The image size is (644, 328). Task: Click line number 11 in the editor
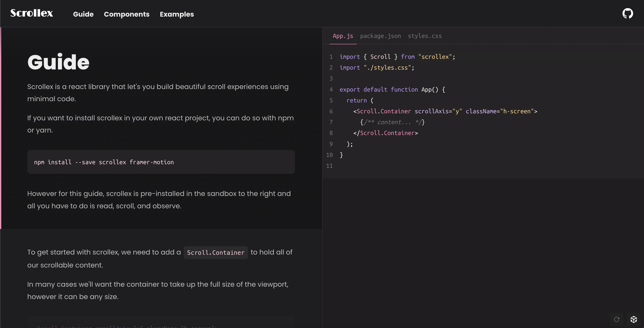click(329, 166)
